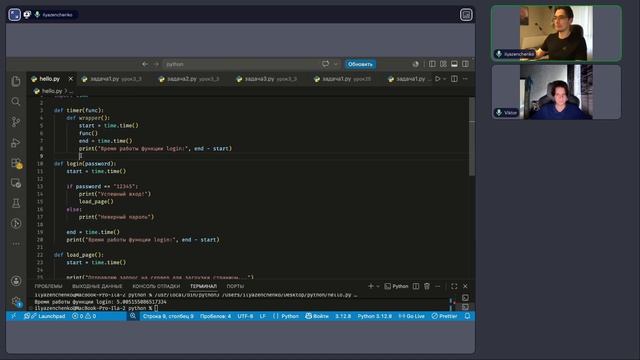Select the Python 3.12.8 interpreter

click(375, 316)
